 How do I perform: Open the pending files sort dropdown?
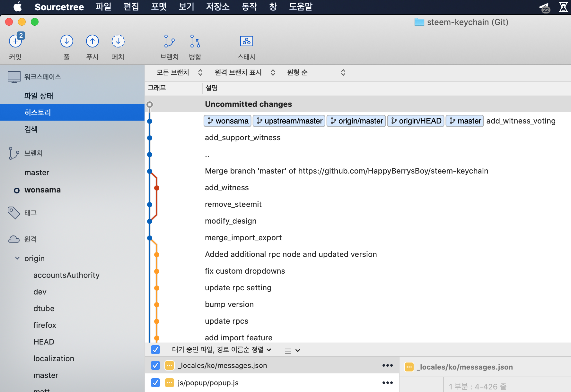[x=222, y=350]
